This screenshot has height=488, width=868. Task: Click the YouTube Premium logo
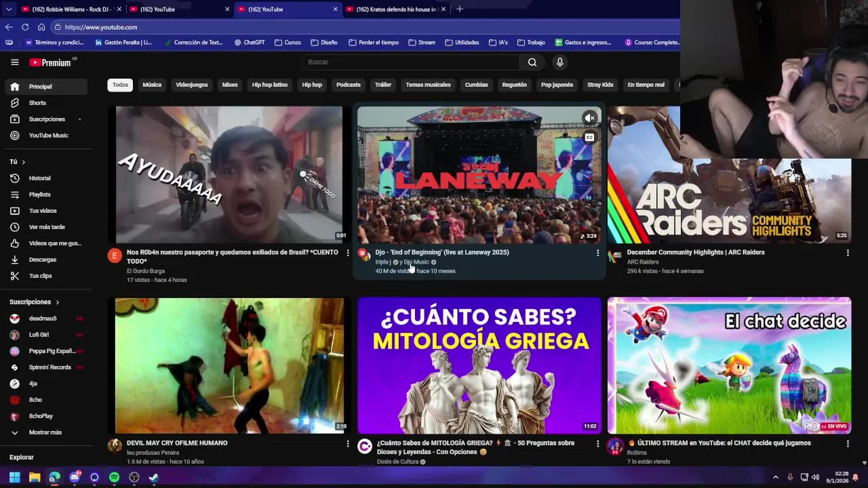tap(50, 62)
